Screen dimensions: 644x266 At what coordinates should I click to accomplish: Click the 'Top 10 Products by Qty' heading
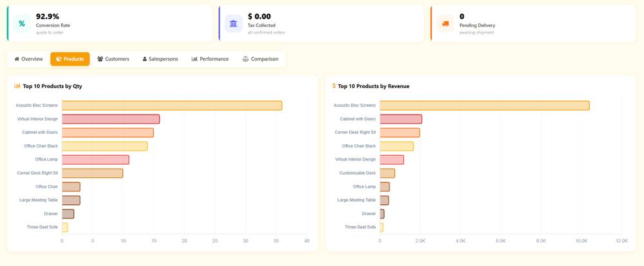pyautogui.click(x=53, y=86)
